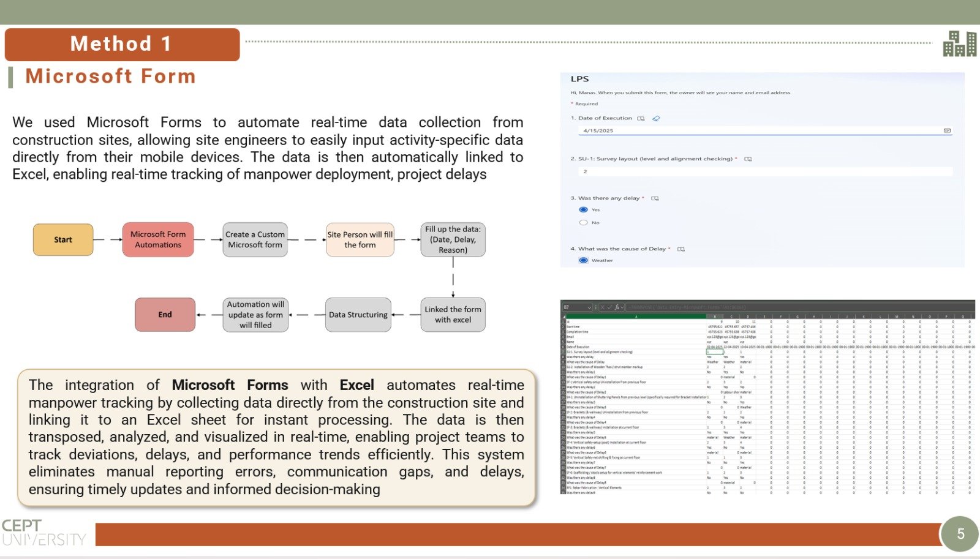Click the Start flowchart box

63,239
